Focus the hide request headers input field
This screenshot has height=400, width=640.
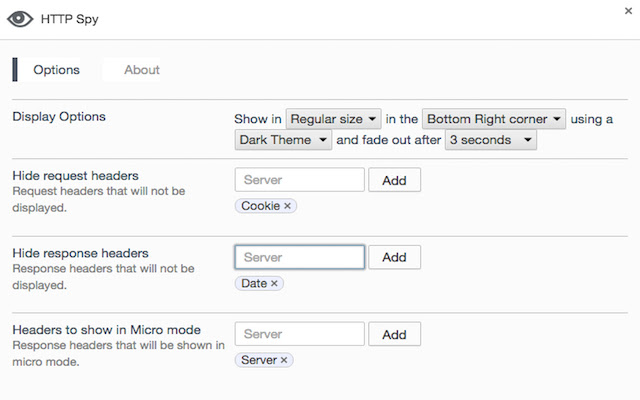300,180
